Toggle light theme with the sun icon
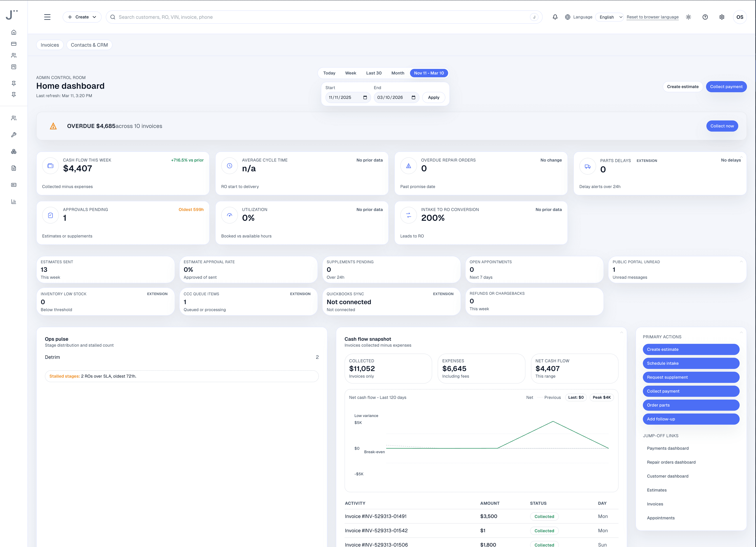This screenshot has width=756, height=547. tap(688, 17)
